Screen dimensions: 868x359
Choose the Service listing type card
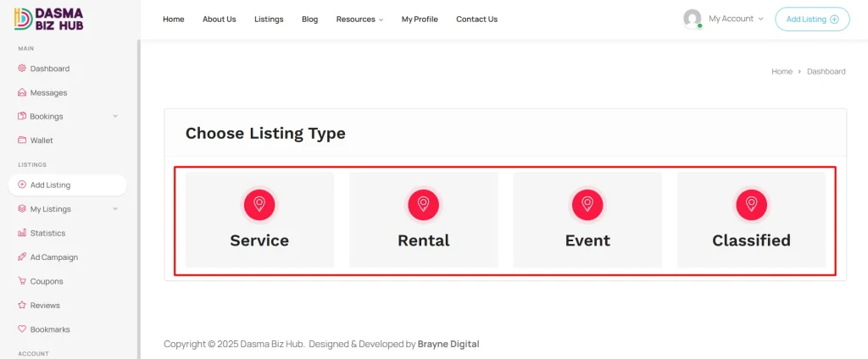point(259,220)
